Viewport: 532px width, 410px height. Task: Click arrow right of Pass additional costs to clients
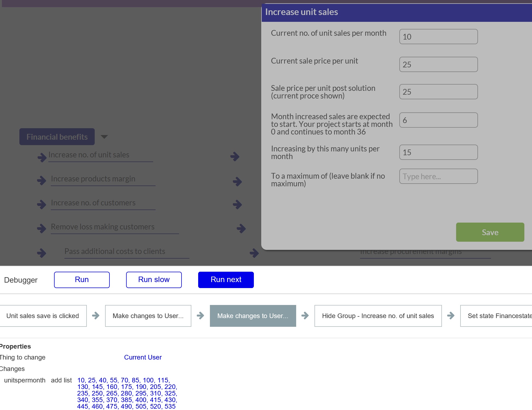pyautogui.click(x=254, y=253)
